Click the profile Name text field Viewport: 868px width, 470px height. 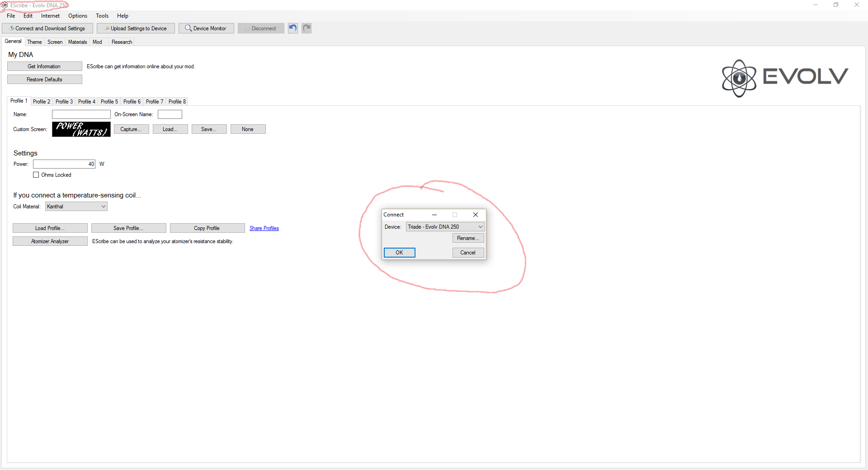tap(81, 114)
